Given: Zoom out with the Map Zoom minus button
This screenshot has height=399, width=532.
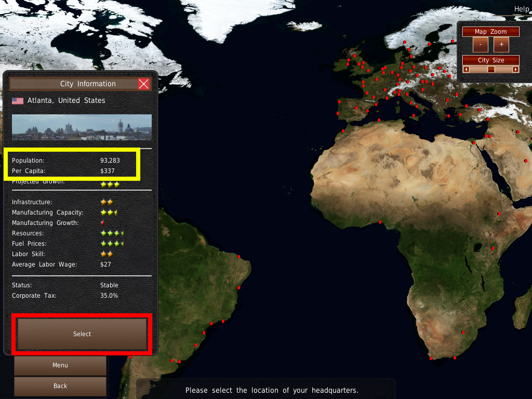Looking at the screenshot, I should [481, 45].
